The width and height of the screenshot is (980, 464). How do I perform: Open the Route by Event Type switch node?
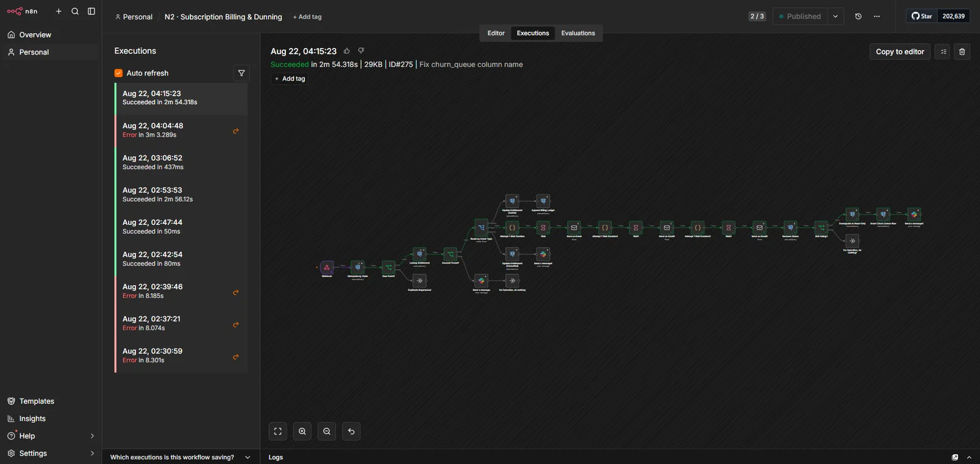[481, 227]
